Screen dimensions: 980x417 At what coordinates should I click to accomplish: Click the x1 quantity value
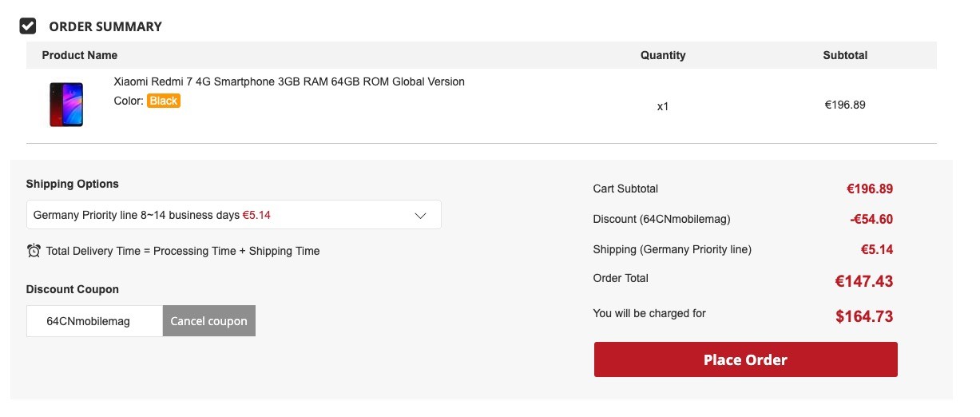(663, 105)
